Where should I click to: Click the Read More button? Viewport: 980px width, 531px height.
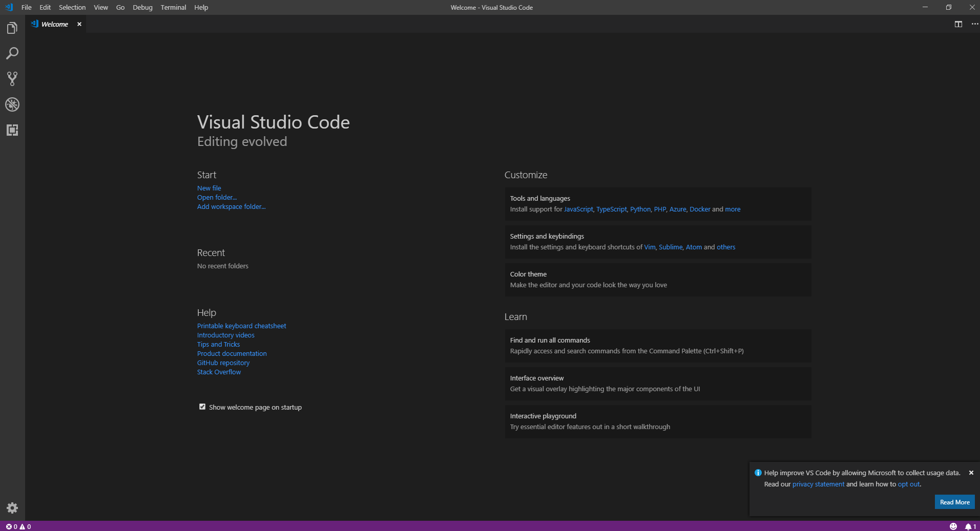tap(954, 502)
